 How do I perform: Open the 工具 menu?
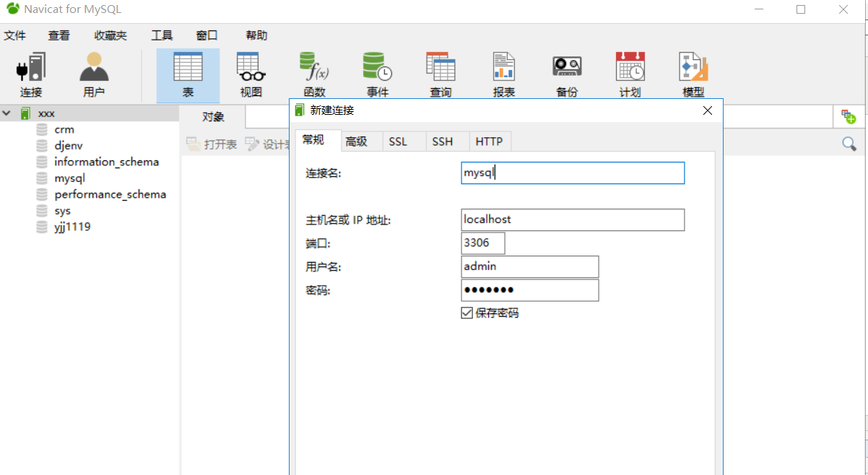(x=162, y=35)
